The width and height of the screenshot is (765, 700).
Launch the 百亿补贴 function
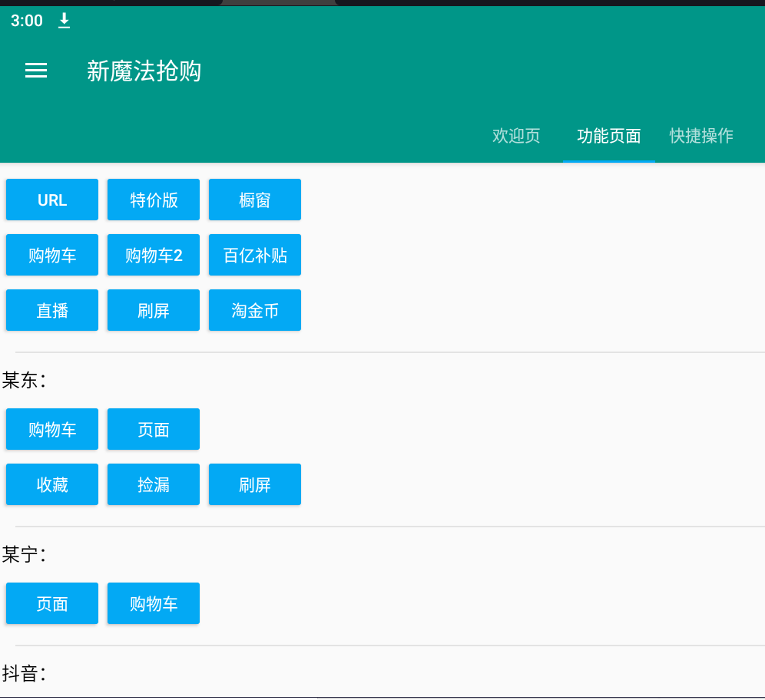[x=255, y=255]
